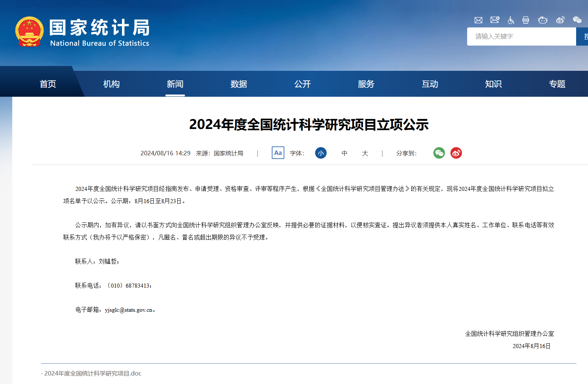Click the robot assistant face icon

543,20
